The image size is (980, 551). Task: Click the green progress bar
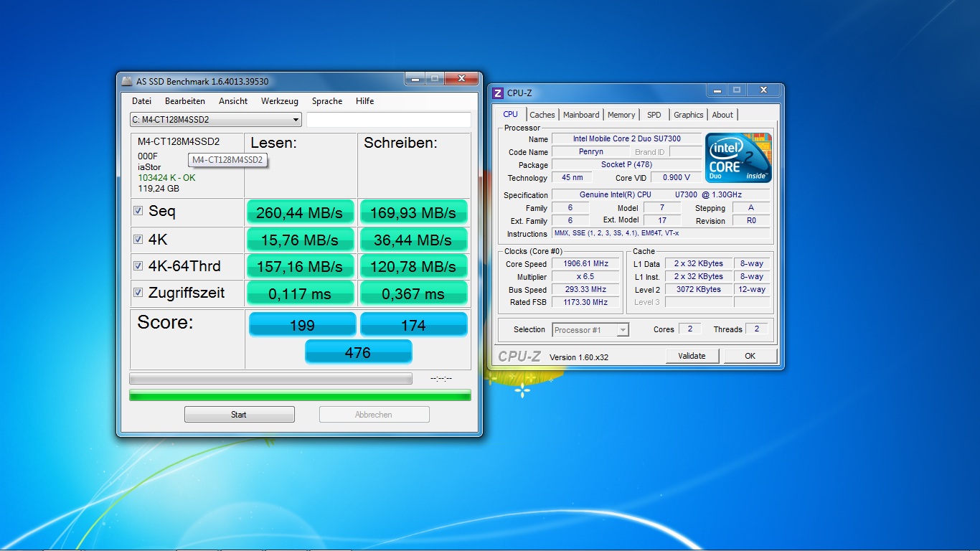(300, 395)
